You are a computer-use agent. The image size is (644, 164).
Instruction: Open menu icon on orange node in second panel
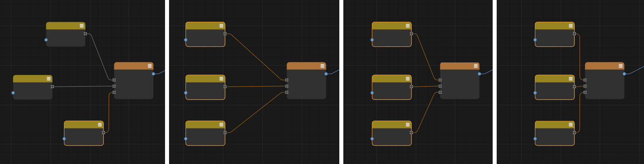(322, 66)
